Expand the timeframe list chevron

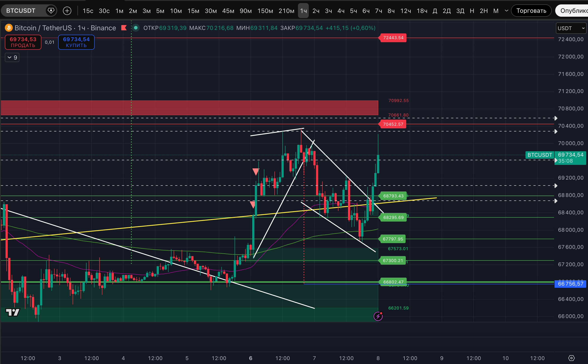point(506,11)
